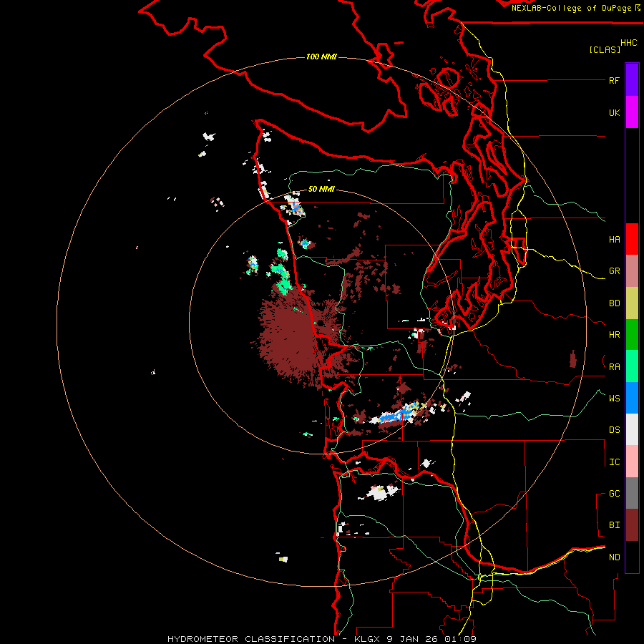Click the GC gray legend swatch
Image resolution: width=644 pixels, height=644 pixels.
click(632, 493)
